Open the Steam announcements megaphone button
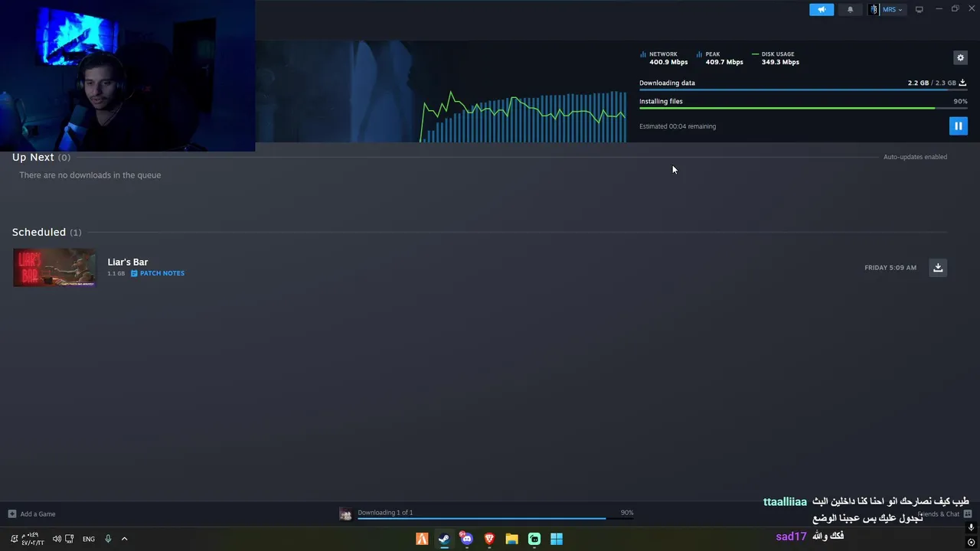The width and height of the screenshot is (980, 551). [822, 9]
